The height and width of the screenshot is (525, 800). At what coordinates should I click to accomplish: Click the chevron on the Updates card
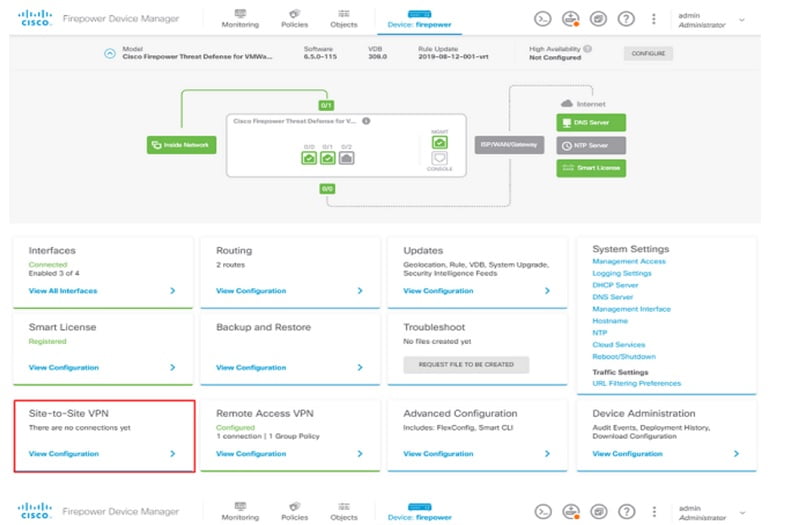547,290
